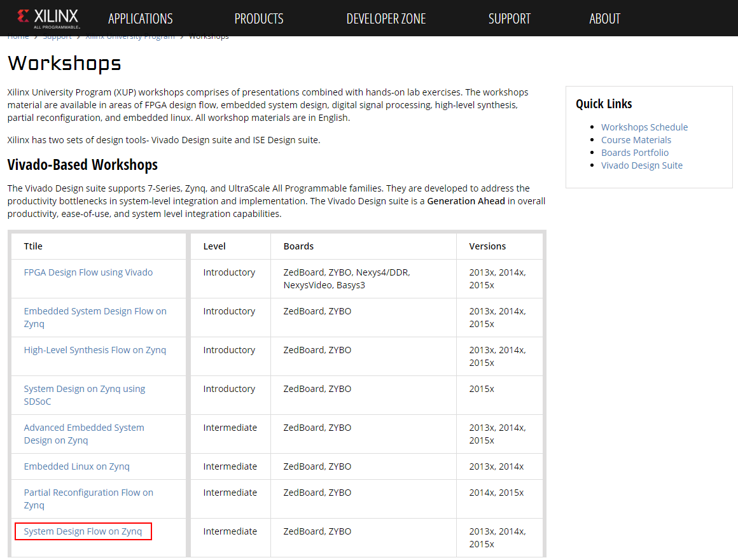Open Advanced Embedded System Design on Zynq
This screenshot has height=560, width=738.
pos(84,434)
